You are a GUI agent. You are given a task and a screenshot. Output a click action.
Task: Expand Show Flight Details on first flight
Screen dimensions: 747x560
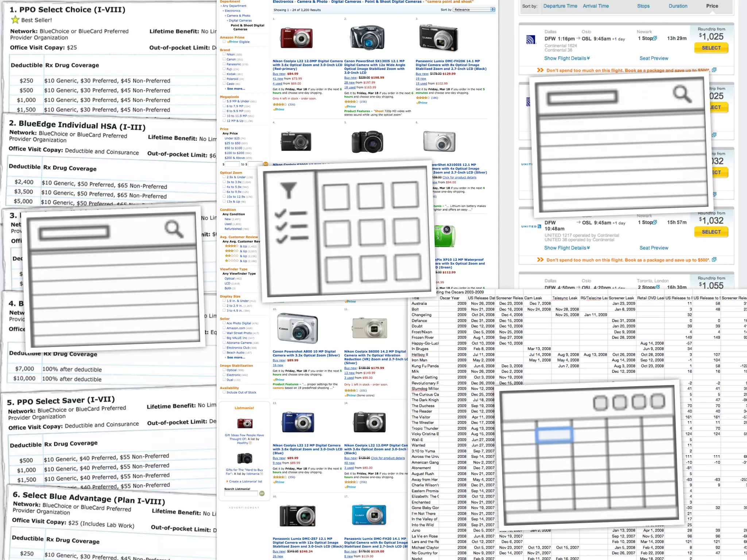[567, 58]
